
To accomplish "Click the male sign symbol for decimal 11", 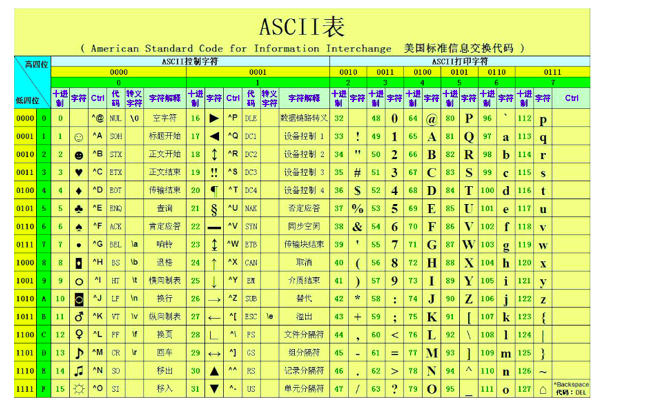I will tap(78, 317).
